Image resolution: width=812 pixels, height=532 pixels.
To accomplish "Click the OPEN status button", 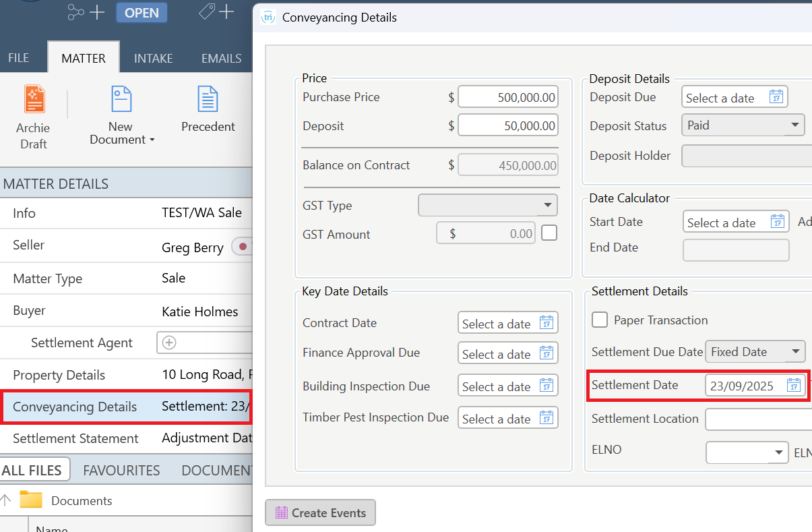I will [x=142, y=13].
